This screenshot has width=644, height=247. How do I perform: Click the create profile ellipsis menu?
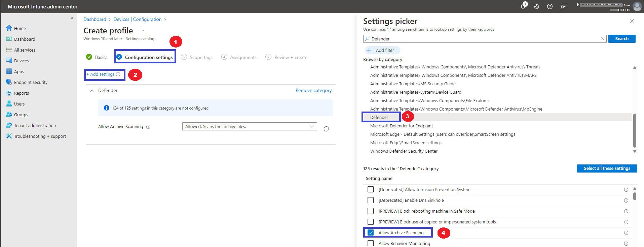[144, 31]
